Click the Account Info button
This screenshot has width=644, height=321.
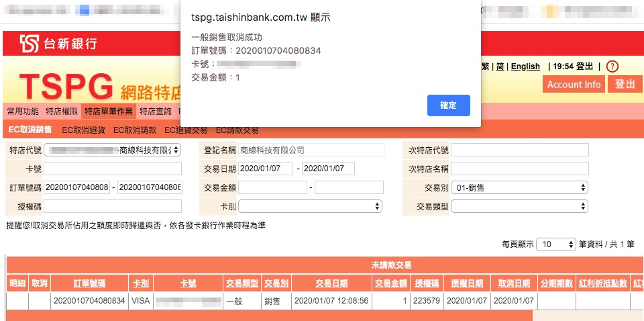point(574,84)
